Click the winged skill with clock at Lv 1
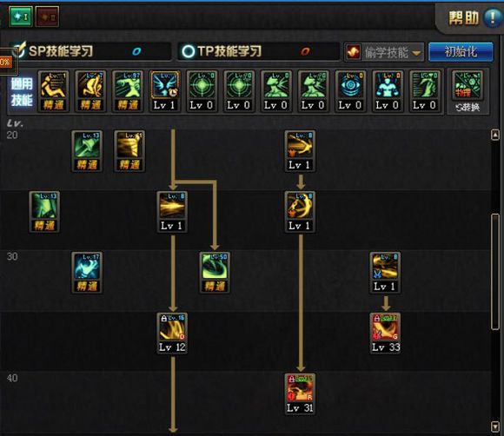This screenshot has width=504, height=436. (164, 91)
